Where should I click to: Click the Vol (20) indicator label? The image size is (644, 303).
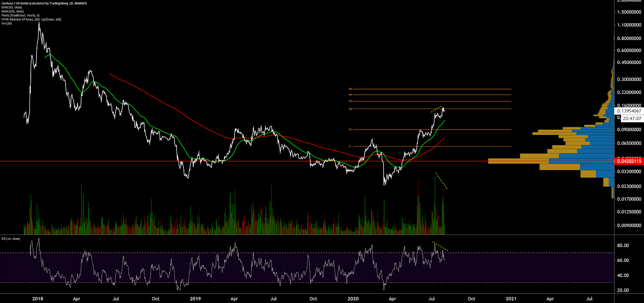coord(6,23)
